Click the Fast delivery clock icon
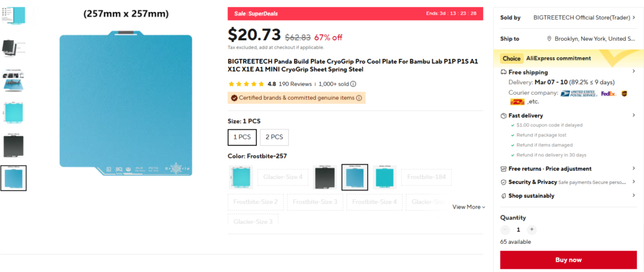This screenshot has height=272, width=644. tap(504, 116)
